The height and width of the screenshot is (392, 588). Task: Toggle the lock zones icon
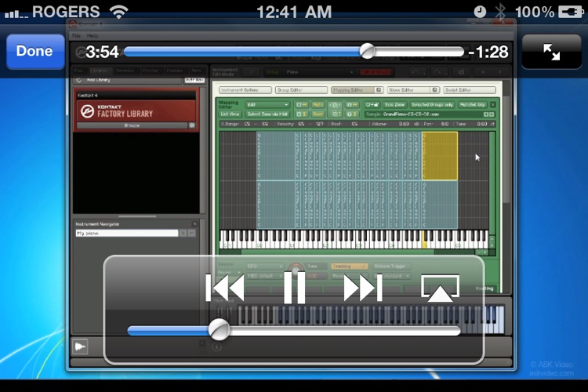pyautogui.click(x=372, y=104)
